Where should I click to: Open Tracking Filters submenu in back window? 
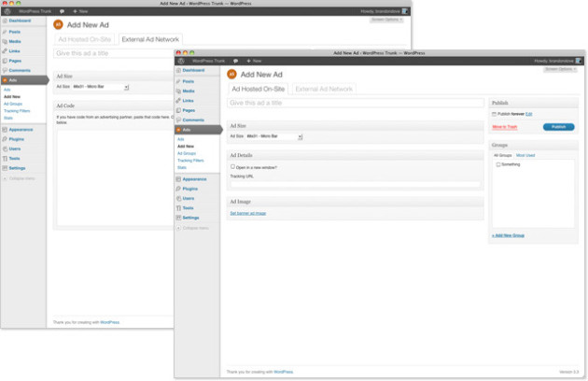(x=17, y=111)
